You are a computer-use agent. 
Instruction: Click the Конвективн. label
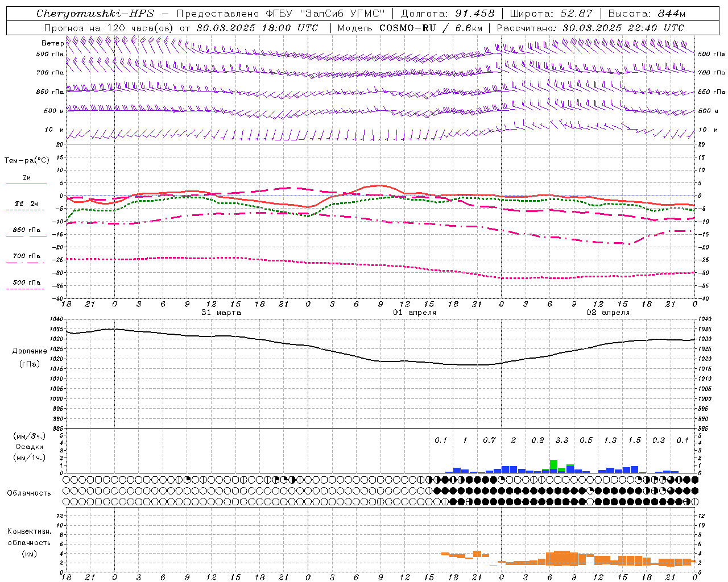[x=29, y=531]
